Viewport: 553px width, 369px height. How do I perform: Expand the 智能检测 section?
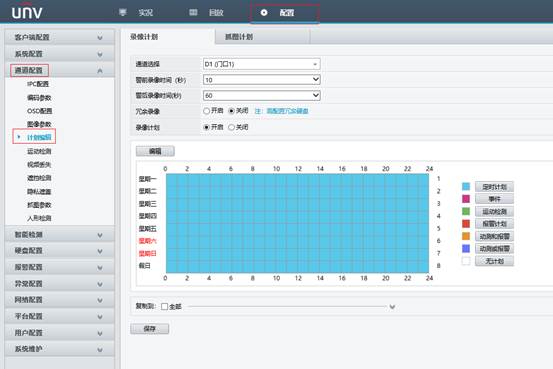[60, 235]
